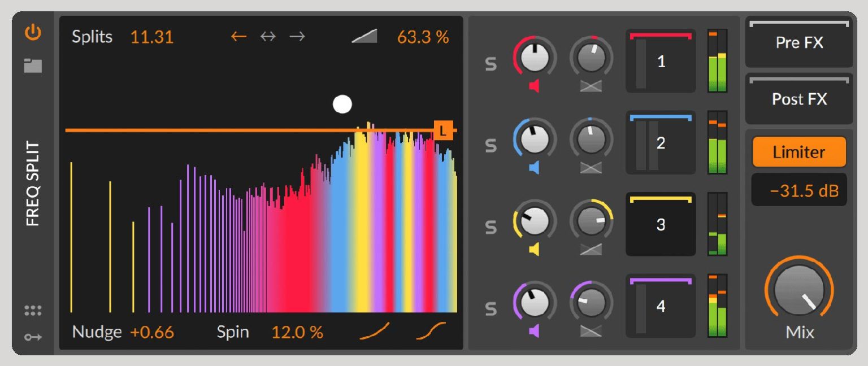
Task: Click the blue speaker icon for band 2
Action: [534, 168]
